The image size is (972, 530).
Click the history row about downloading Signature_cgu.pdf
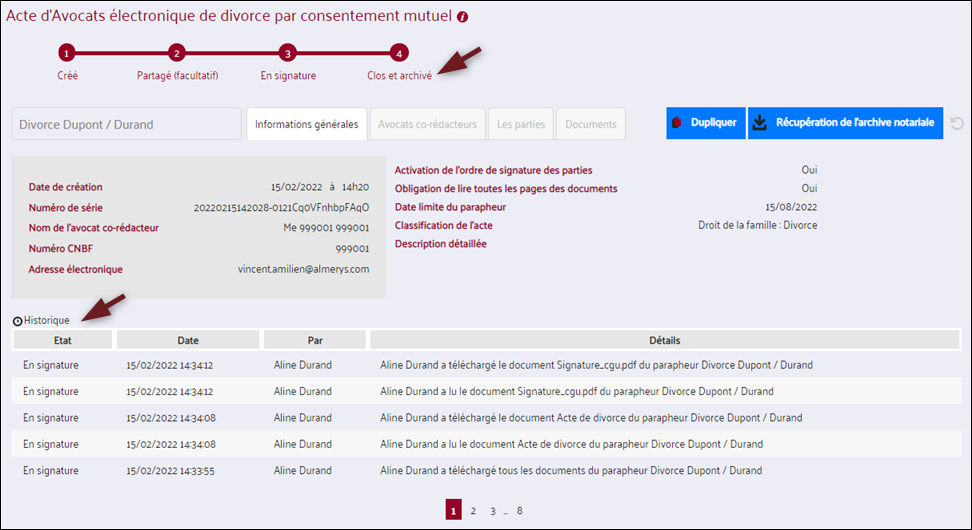[x=486, y=365]
